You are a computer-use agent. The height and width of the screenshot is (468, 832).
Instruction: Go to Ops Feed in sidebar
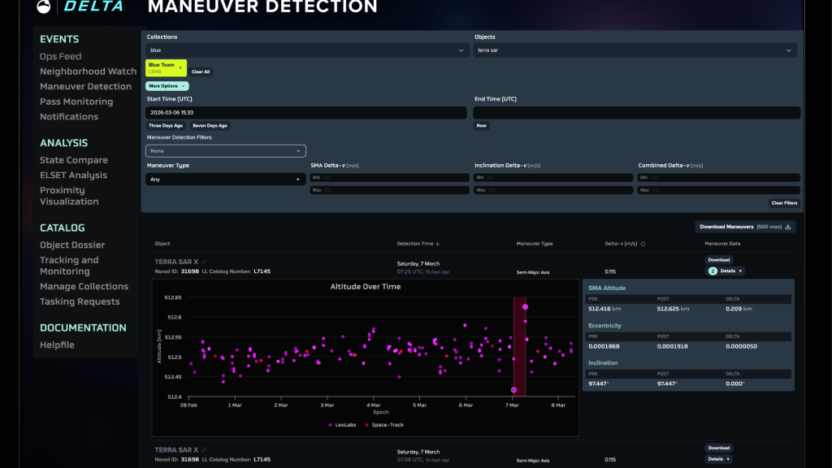[x=61, y=57]
